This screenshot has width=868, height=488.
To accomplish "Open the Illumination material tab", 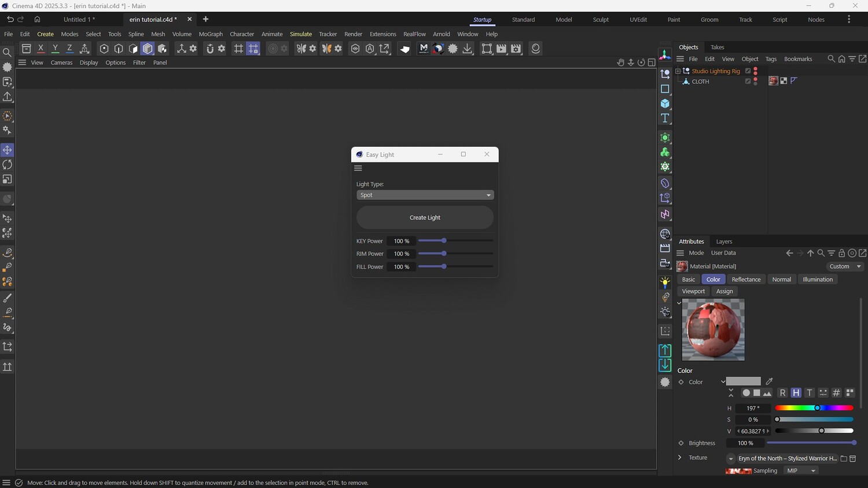I will [x=818, y=279].
